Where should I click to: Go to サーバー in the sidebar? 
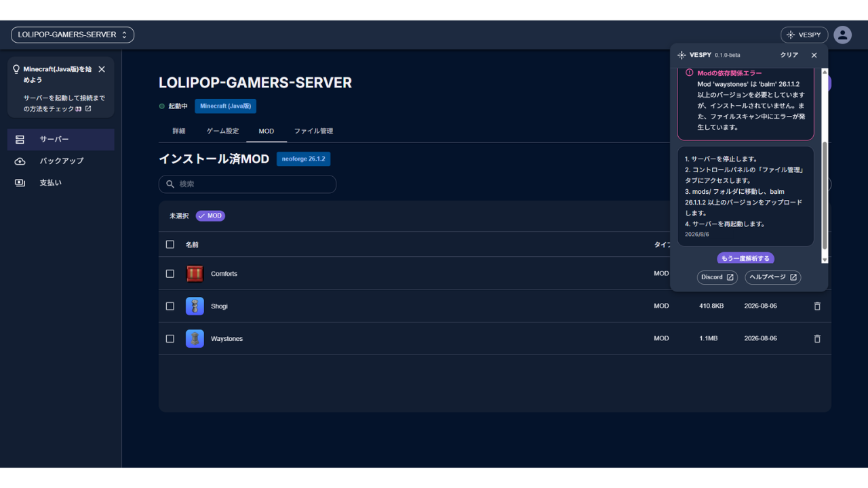(61, 140)
